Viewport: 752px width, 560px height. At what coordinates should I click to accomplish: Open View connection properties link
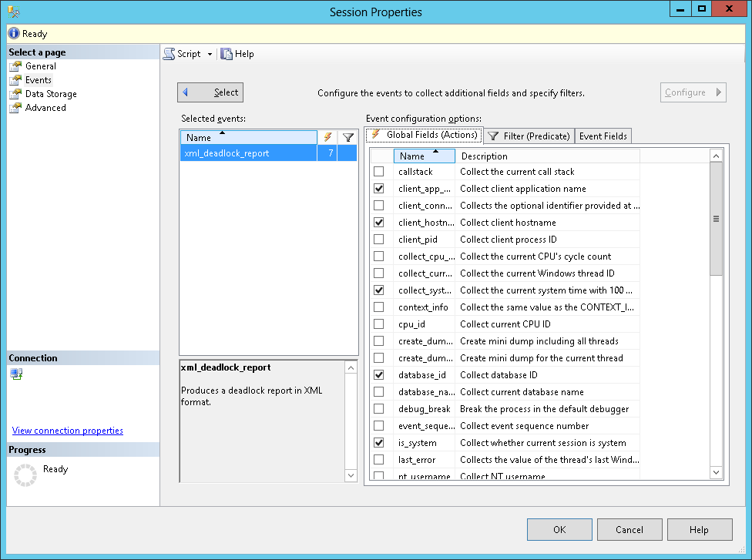(x=67, y=431)
